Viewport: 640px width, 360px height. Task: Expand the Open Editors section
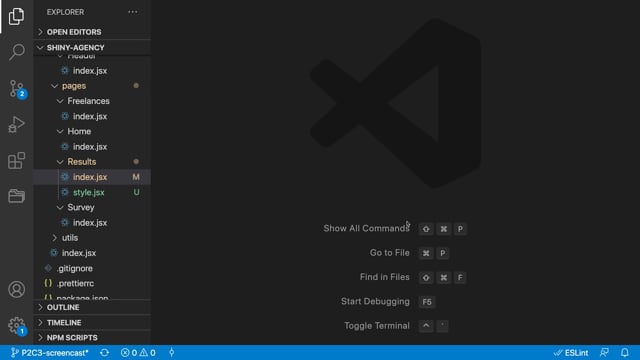92,32
